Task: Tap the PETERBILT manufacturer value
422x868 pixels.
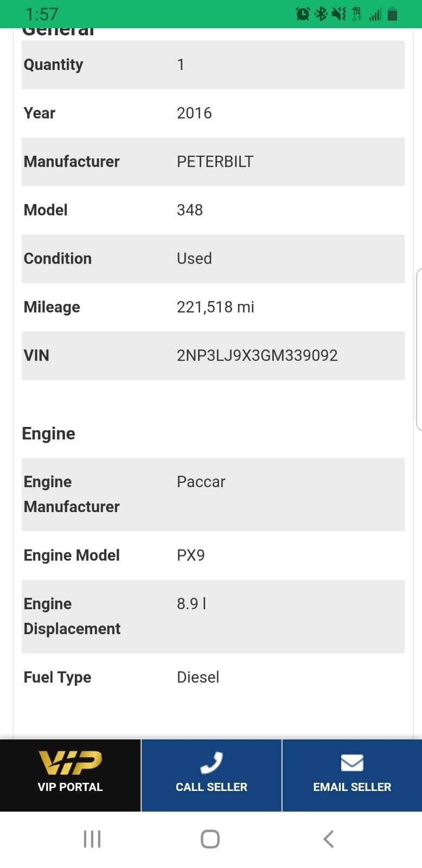Action: tap(215, 162)
